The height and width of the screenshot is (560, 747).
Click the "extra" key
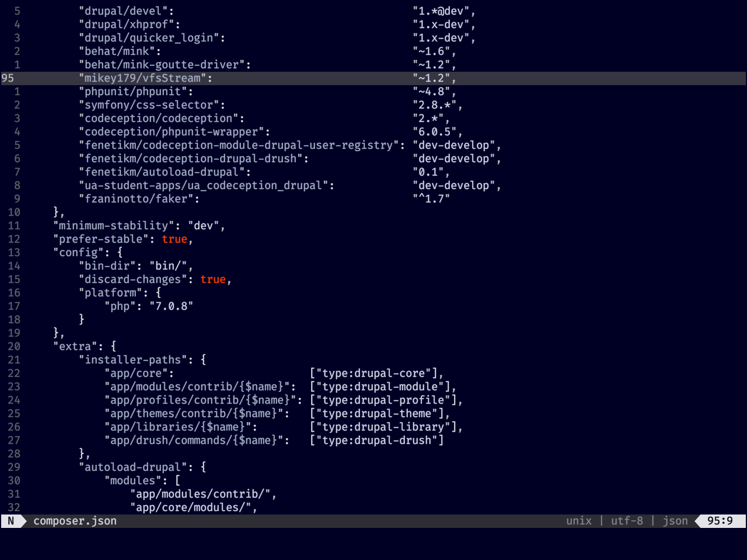coord(75,346)
